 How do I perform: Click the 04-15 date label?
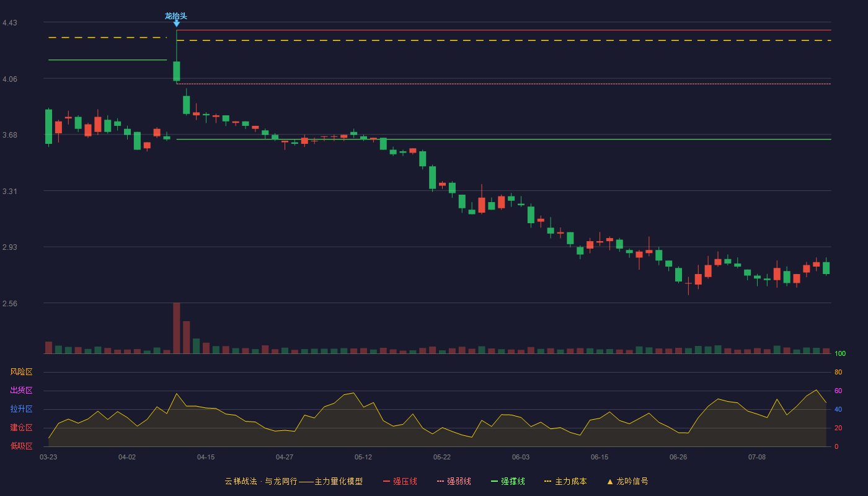pos(206,457)
